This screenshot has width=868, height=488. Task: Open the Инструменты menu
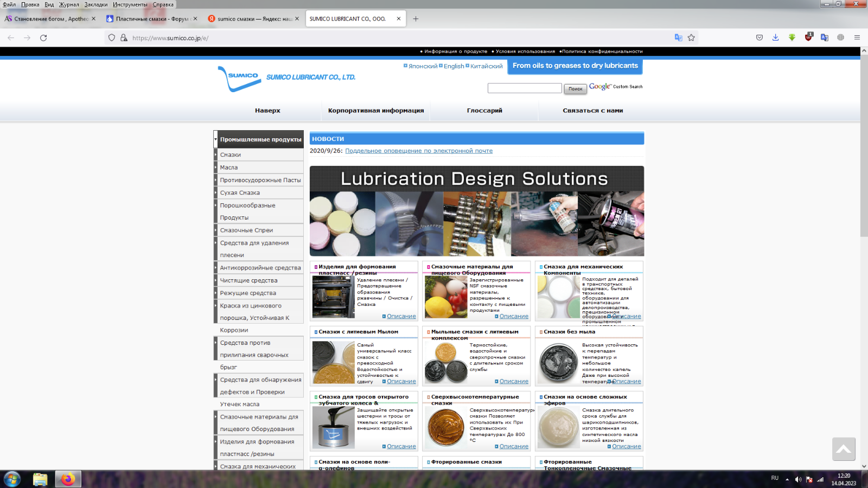tap(130, 4)
